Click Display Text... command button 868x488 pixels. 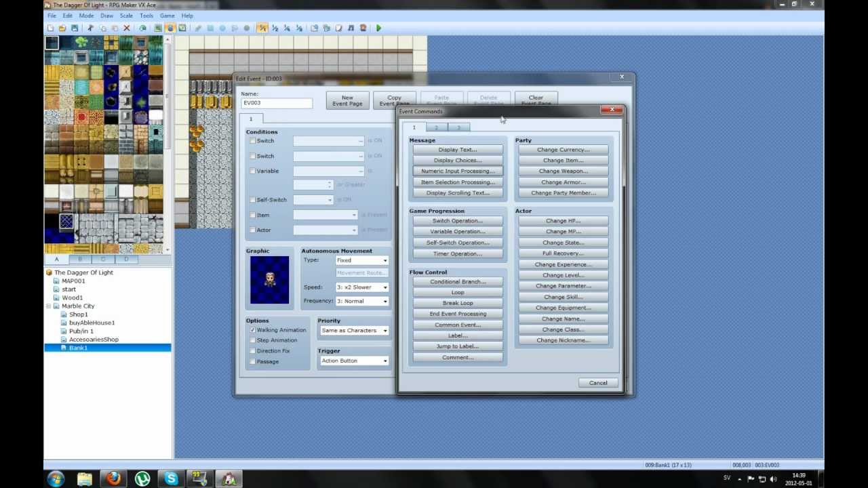[x=458, y=150]
